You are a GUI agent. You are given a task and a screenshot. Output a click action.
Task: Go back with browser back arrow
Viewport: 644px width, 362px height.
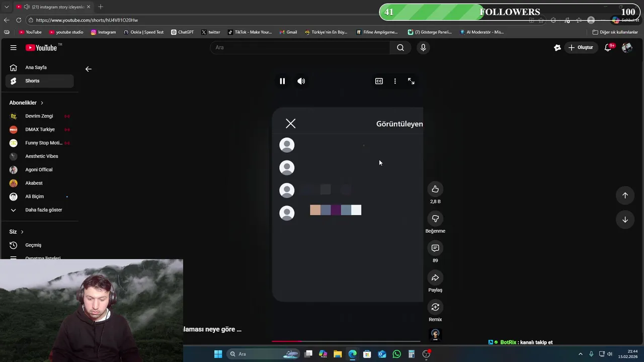(7, 20)
